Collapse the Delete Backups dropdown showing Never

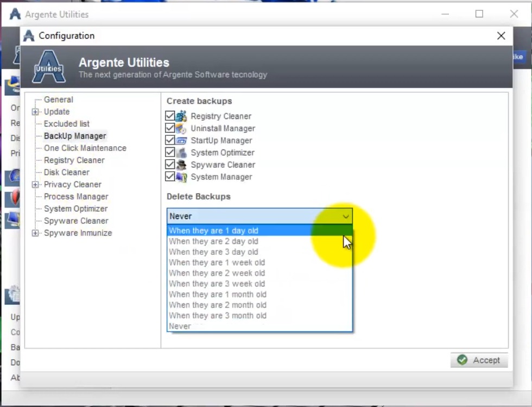pos(259,216)
